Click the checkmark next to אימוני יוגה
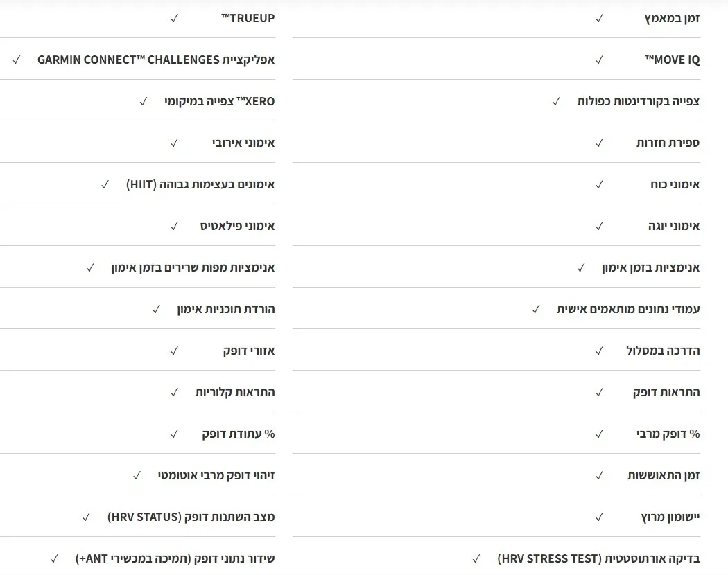This screenshot has height=575, width=728. [600, 226]
